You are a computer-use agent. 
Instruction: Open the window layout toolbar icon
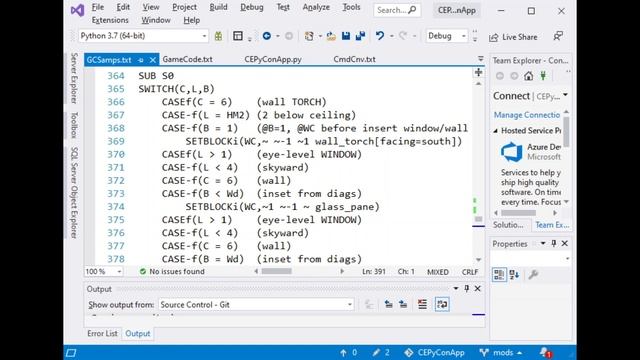click(238, 36)
